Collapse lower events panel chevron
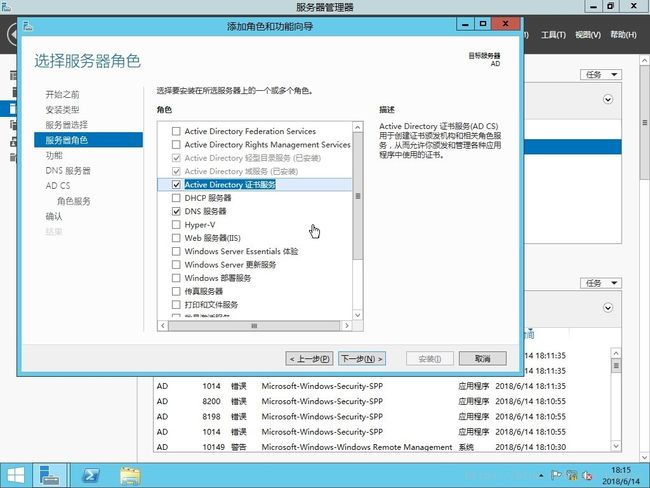The width and height of the screenshot is (650, 488). coord(608,308)
